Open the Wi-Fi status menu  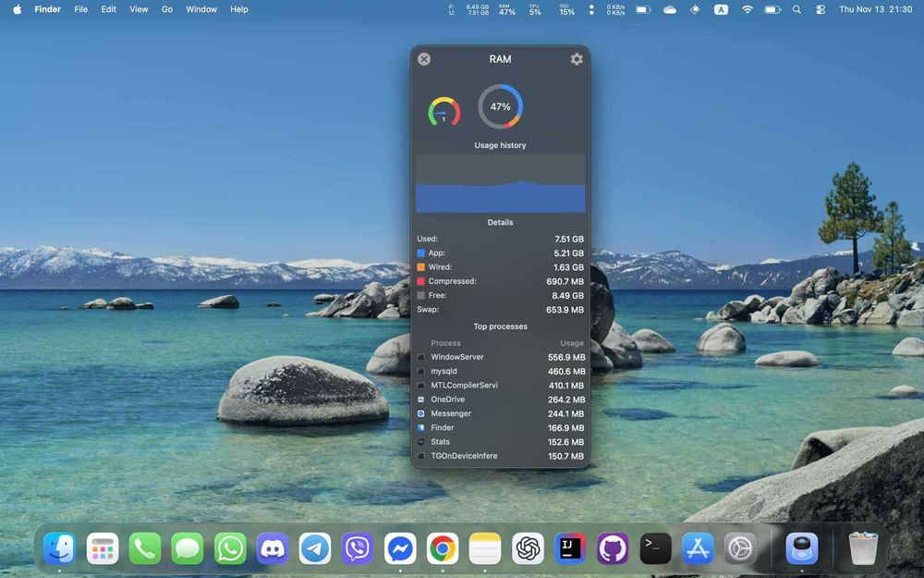(x=748, y=9)
